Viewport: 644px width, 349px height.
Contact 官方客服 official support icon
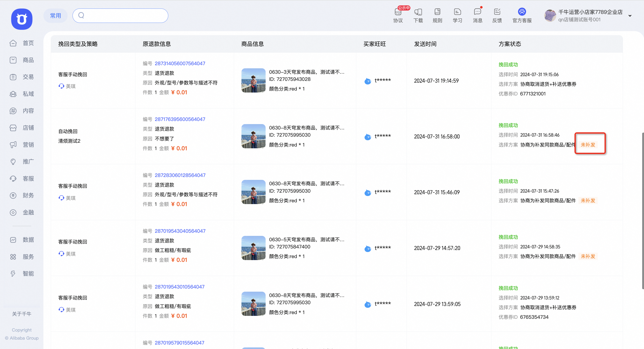(522, 12)
